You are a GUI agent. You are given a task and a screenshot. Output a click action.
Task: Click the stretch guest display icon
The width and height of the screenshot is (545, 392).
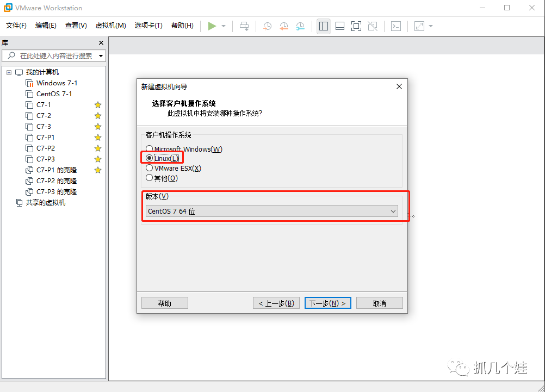point(419,26)
